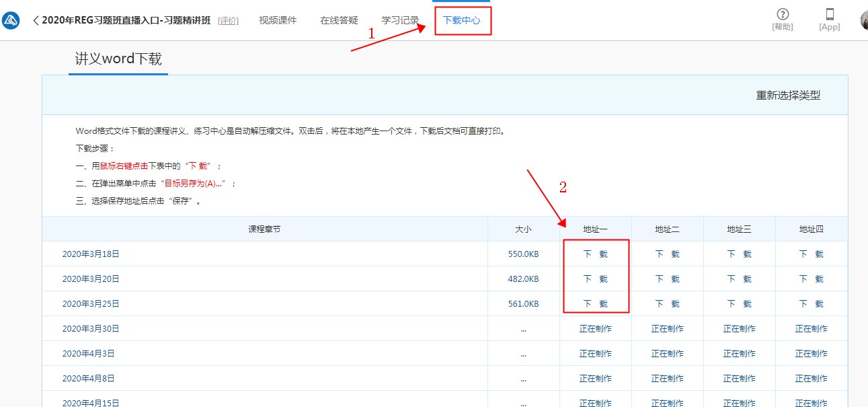Open the 学习记录 tab

click(400, 21)
